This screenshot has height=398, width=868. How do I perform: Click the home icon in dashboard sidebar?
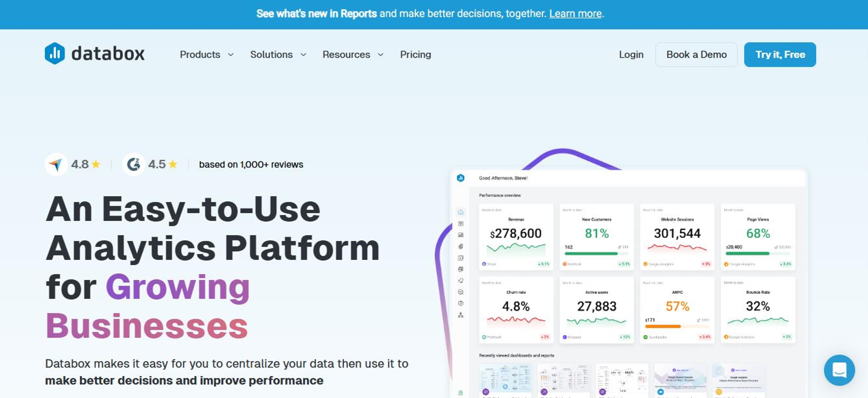(461, 212)
